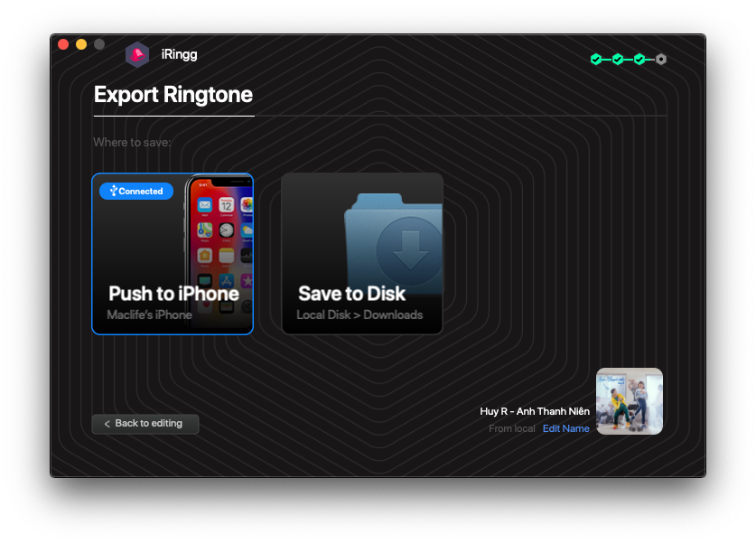Click the second completed step checkmark
Screen dimensions: 756x544
coord(618,60)
